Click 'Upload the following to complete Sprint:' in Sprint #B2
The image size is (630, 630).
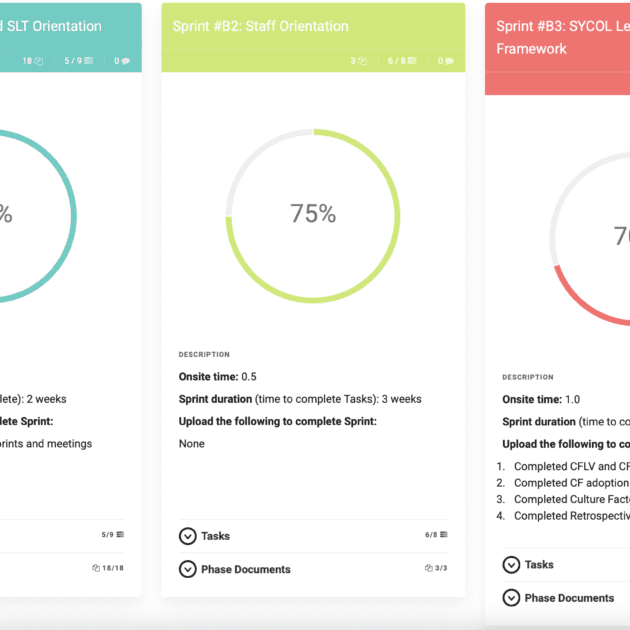click(278, 421)
